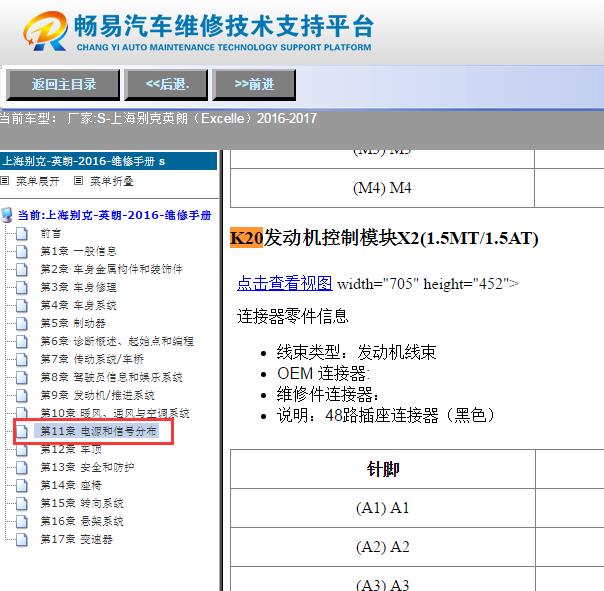Click 返回主目录 button
This screenshot has height=591, width=604.
(63, 84)
